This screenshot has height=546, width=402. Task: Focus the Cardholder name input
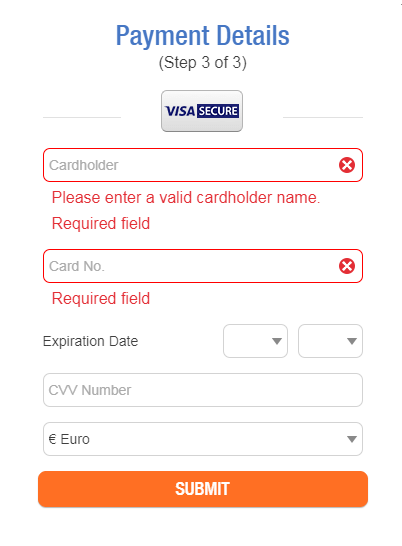(x=203, y=165)
